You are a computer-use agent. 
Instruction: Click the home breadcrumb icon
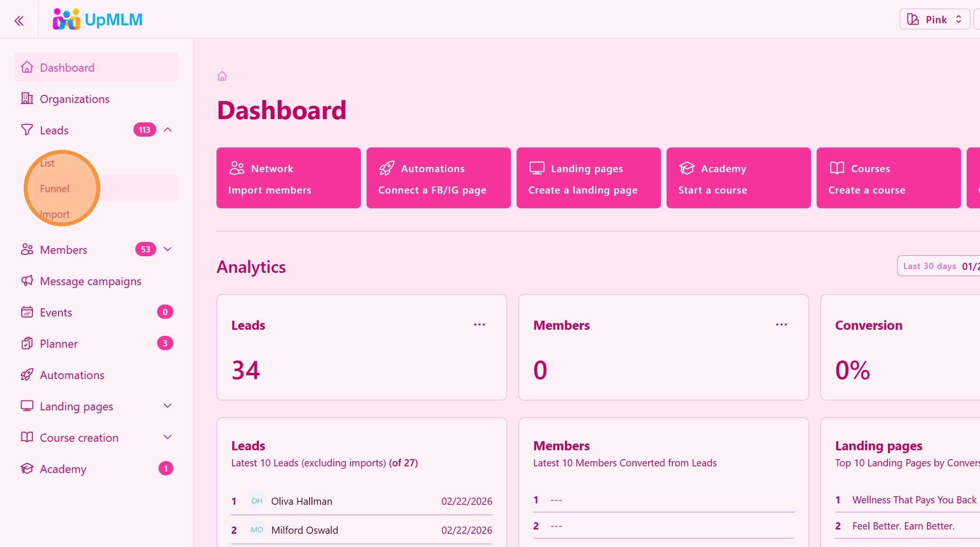222,76
